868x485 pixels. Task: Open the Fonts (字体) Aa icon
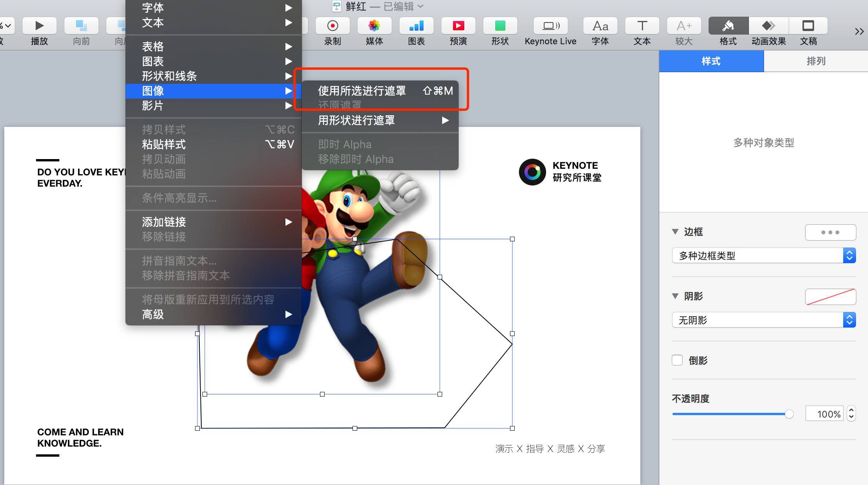click(x=600, y=26)
